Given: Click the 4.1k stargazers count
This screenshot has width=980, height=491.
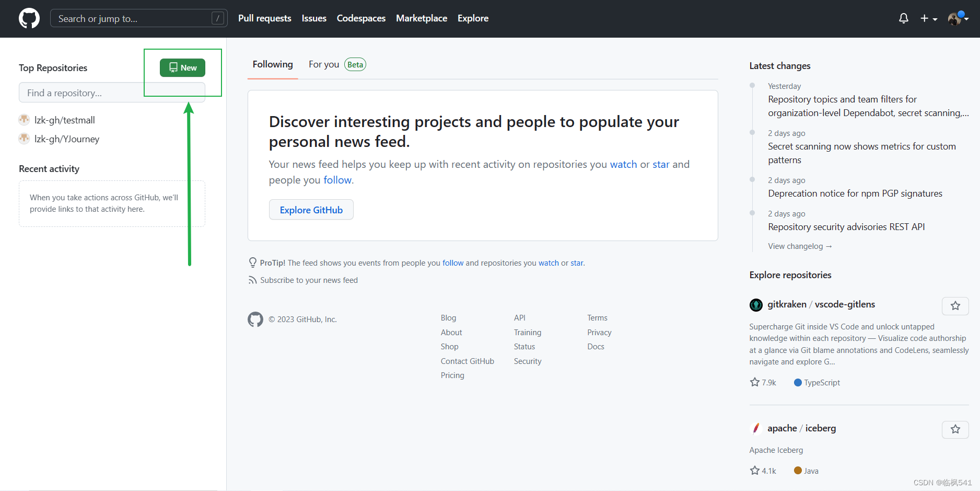Looking at the screenshot, I should click(763, 471).
